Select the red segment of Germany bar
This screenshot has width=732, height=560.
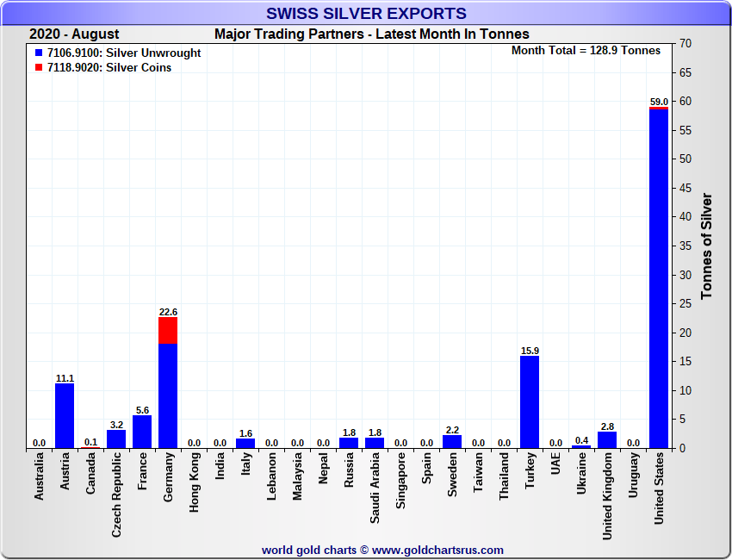click(x=168, y=331)
